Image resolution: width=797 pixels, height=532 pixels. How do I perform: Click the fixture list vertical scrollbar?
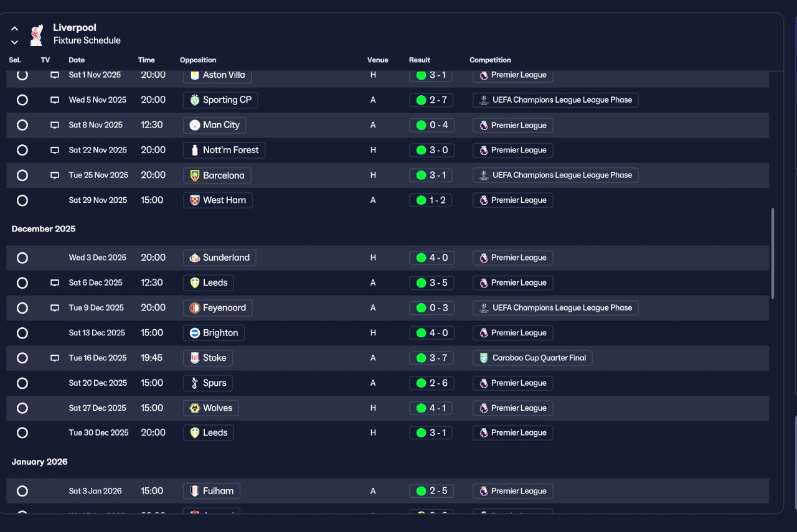773,253
